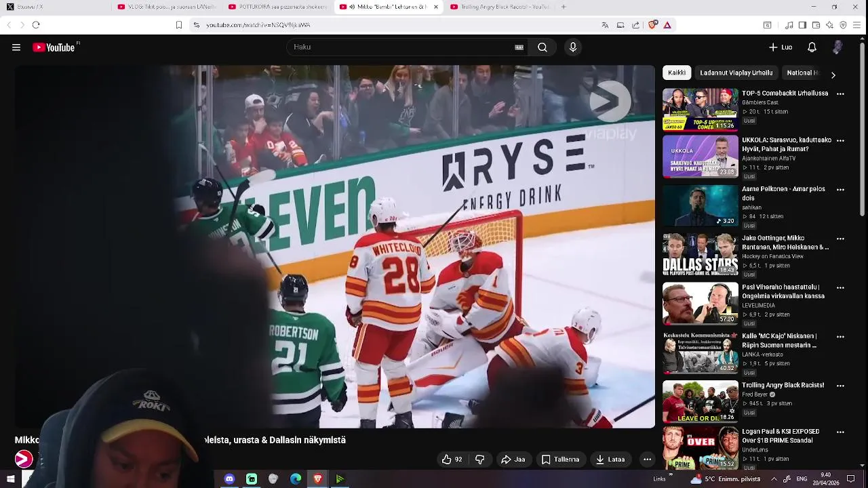Open Windows Start menu
This screenshot has width=868, height=488.
pyautogui.click(x=10, y=479)
